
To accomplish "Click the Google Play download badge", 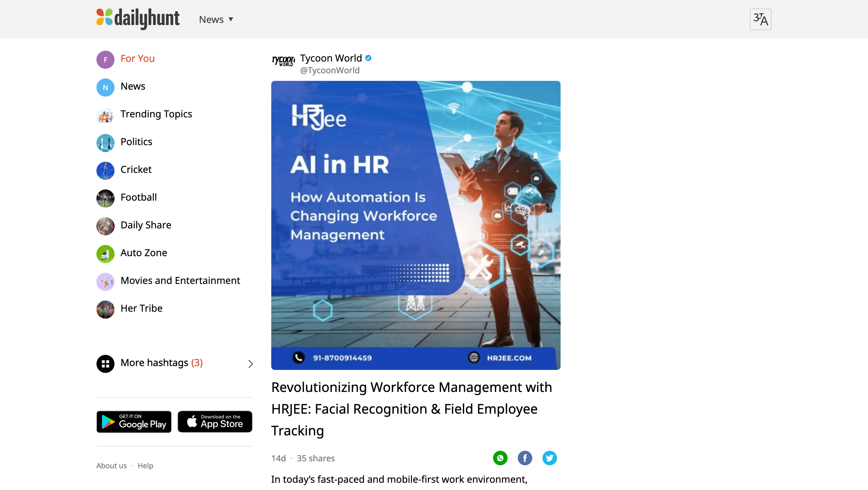I will coord(134,421).
